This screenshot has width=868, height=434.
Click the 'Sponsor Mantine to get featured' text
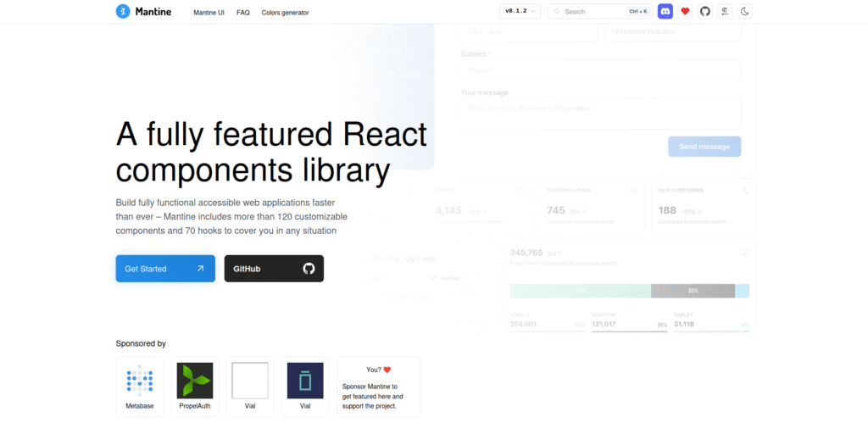point(373,397)
